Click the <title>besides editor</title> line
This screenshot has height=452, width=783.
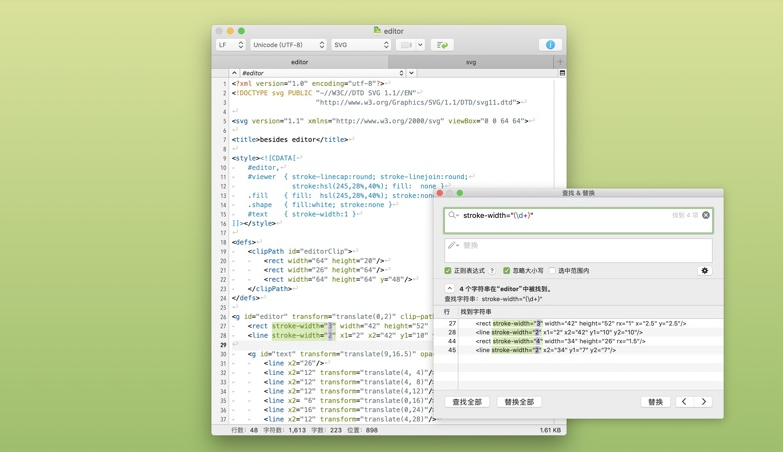pyautogui.click(x=290, y=139)
